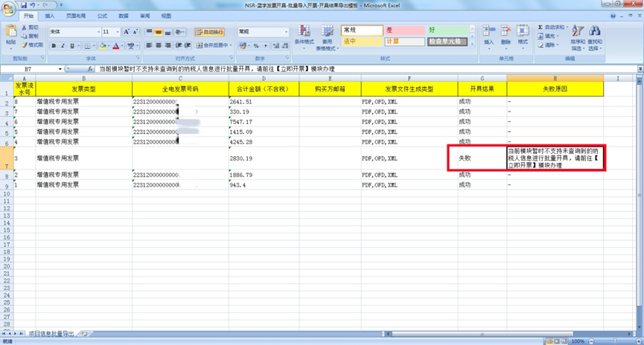Decrease font size with the smaller A
This screenshot has width=644, height=345.
pos(135,31)
